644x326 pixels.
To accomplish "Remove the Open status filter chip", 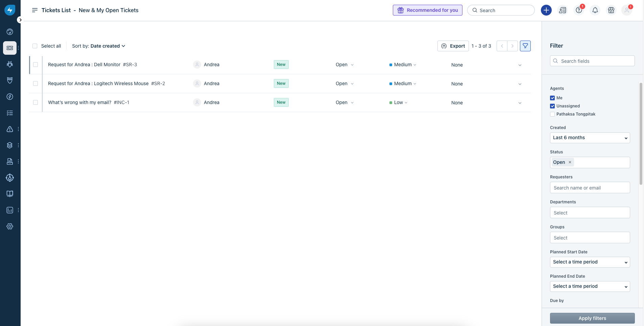I will click(569, 162).
